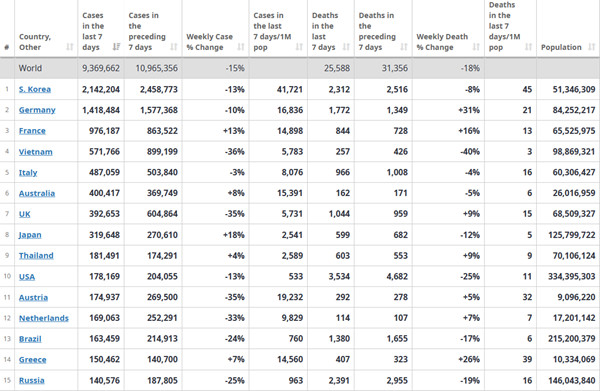Click sort icon for Cases in last 7 days
The image size is (600, 391).
point(116,47)
